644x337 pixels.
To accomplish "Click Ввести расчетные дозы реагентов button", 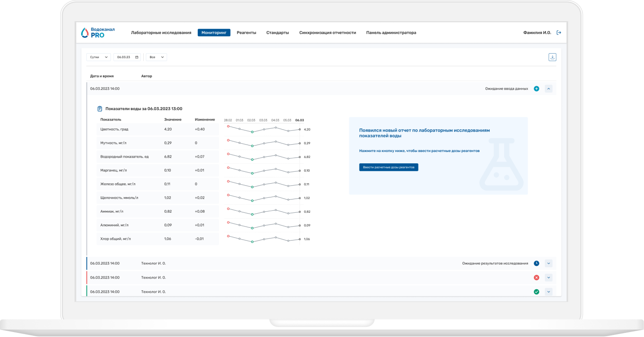I will point(388,167).
